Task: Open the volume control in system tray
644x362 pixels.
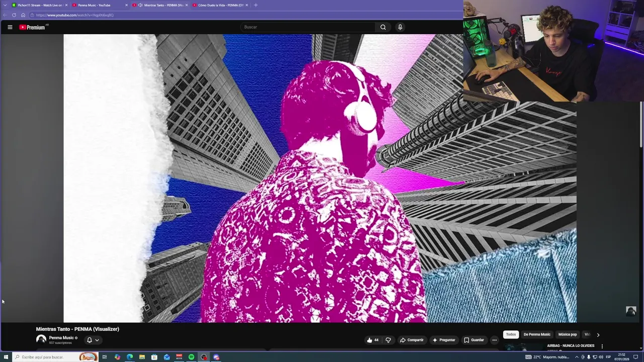Action: click(601, 357)
